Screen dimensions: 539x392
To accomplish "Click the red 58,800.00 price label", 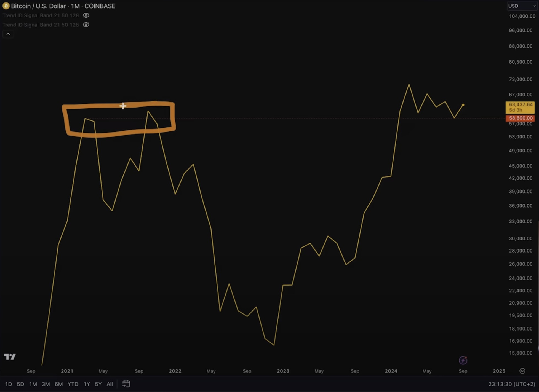I will coord(520,118).
